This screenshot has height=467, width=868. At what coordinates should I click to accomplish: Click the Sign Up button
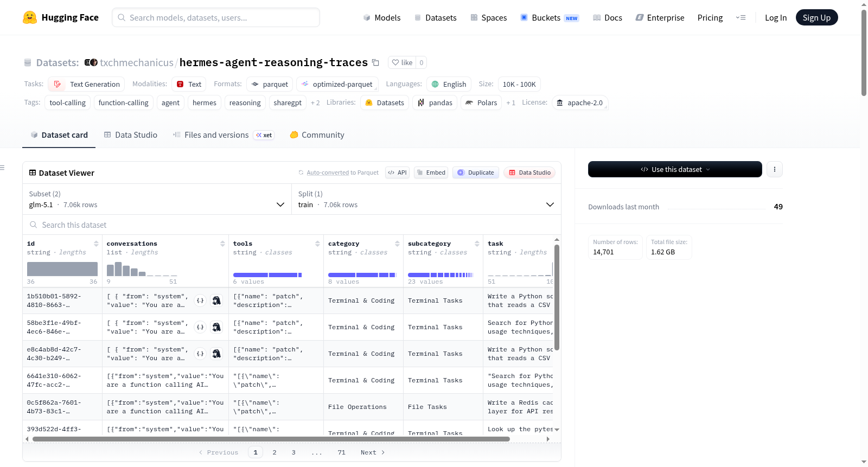click(817, 17)
